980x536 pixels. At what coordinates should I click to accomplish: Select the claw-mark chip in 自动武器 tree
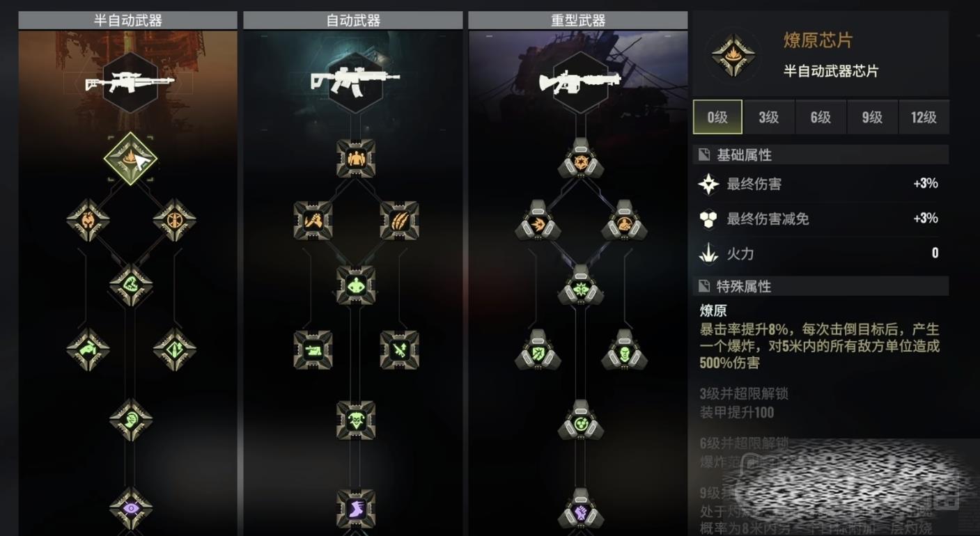coord(399,221)
